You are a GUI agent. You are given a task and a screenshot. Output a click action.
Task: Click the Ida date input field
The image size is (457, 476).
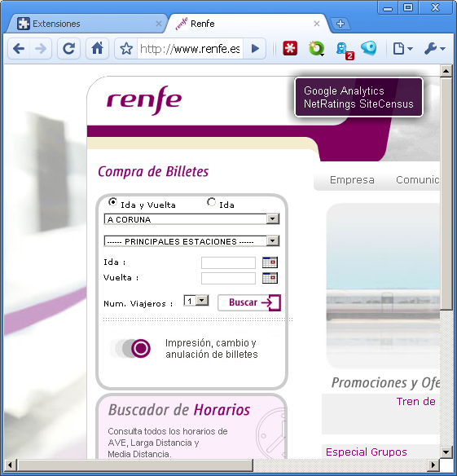click(228, 262)
